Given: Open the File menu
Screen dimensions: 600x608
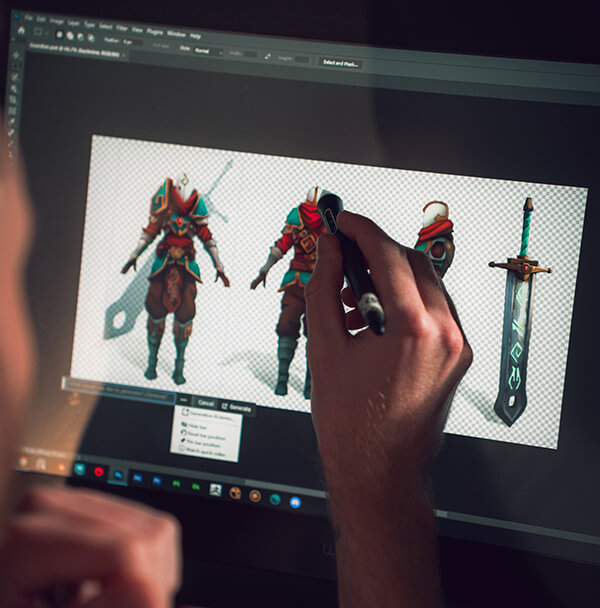Looking at the screenshot, I should click(x=28, y=17).
